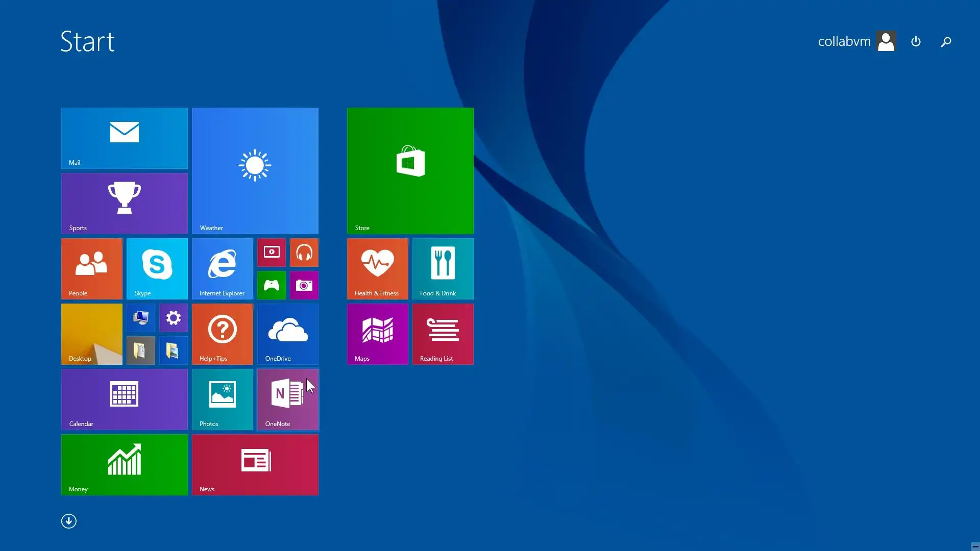The height and width of the screenshot is (551, 980).
Task: Click the zoom-out minus button at bottom-right
Action: (975, 546)
